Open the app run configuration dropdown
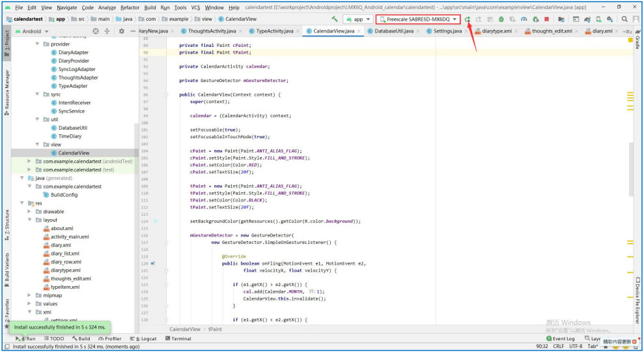The width and height of the screenshot is (644, 352). (359, 19)
